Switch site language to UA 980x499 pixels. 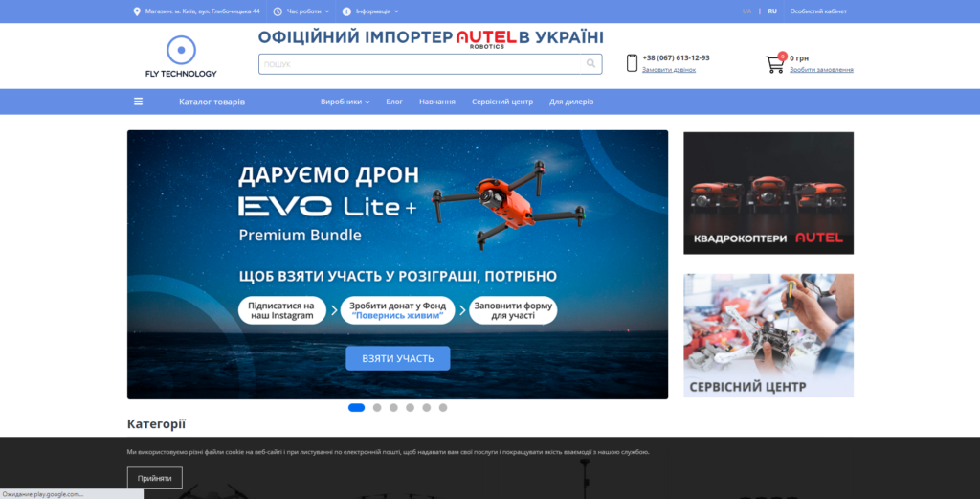(746, 11)
